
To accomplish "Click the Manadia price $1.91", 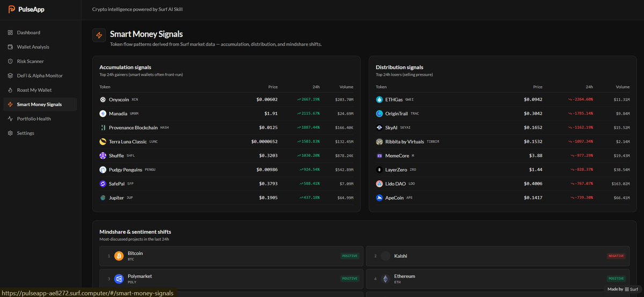I will 270,113.
